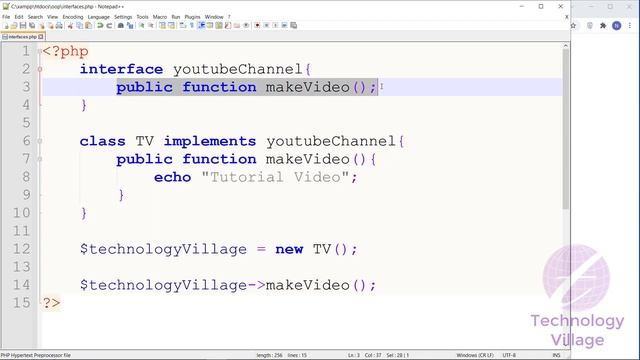Open the profile avatar in the browser window
Viewport: 640px width, 360px height.
616,25
